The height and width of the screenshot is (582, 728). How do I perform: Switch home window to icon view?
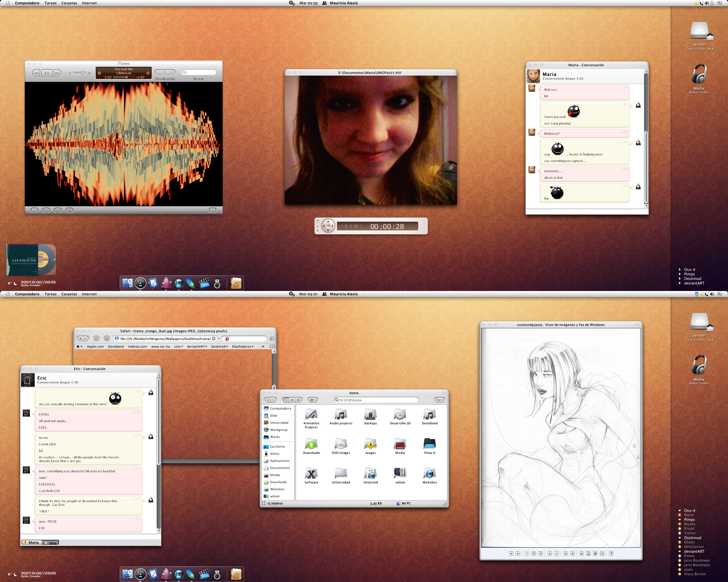(286, 400)
